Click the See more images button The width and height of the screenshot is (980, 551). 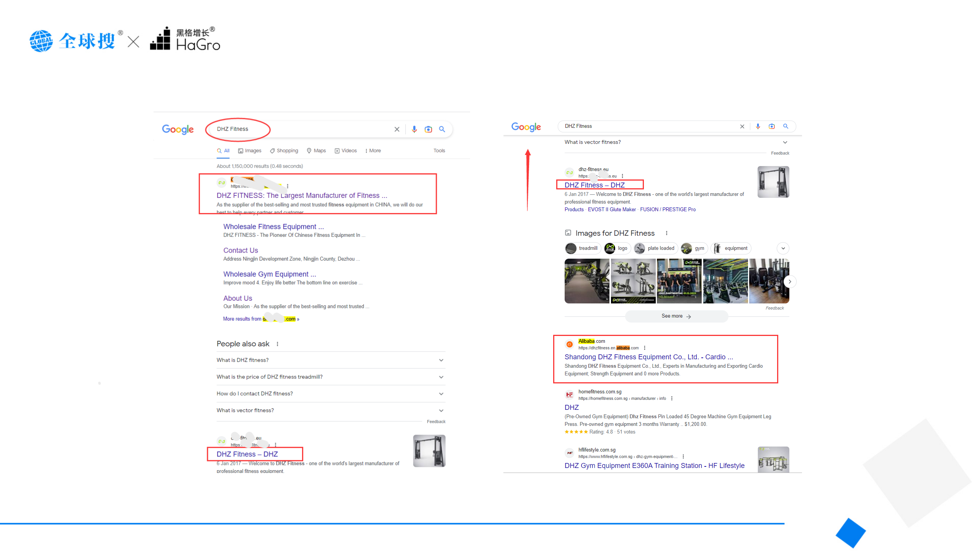click(676, 316)
